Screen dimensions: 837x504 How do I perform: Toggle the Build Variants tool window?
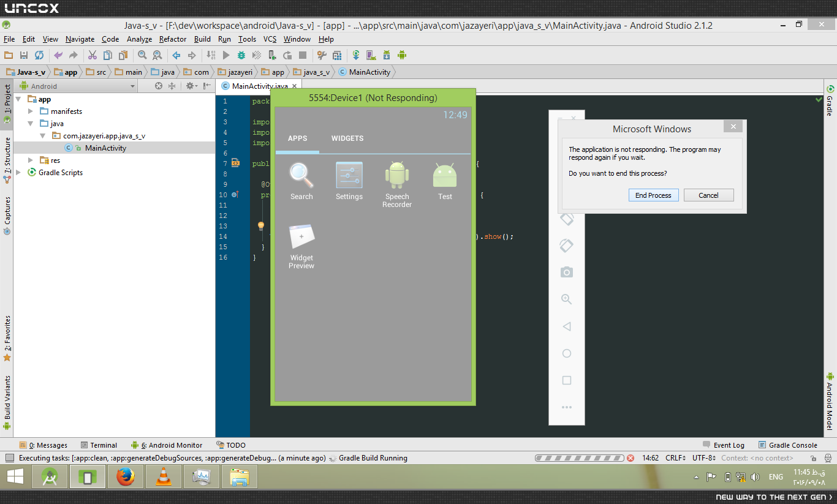tap(7, 403)
